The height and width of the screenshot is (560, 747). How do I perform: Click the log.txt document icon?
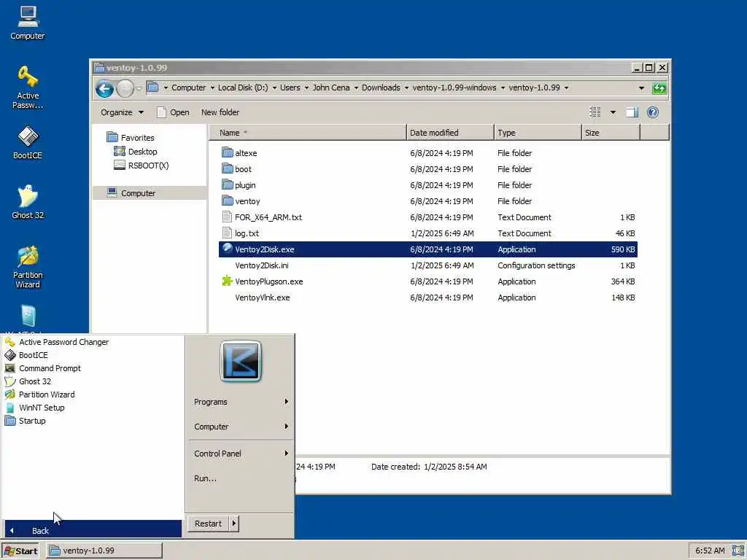pos(228,233)
